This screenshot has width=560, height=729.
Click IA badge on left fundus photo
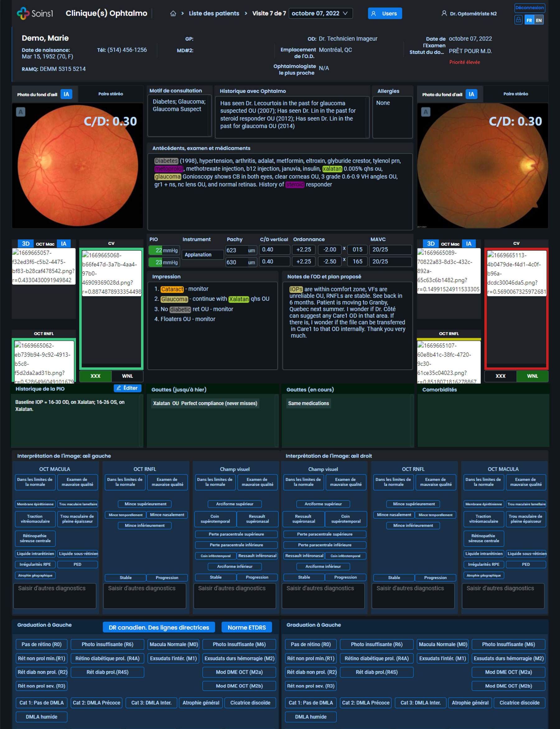[x=66, y=94]
